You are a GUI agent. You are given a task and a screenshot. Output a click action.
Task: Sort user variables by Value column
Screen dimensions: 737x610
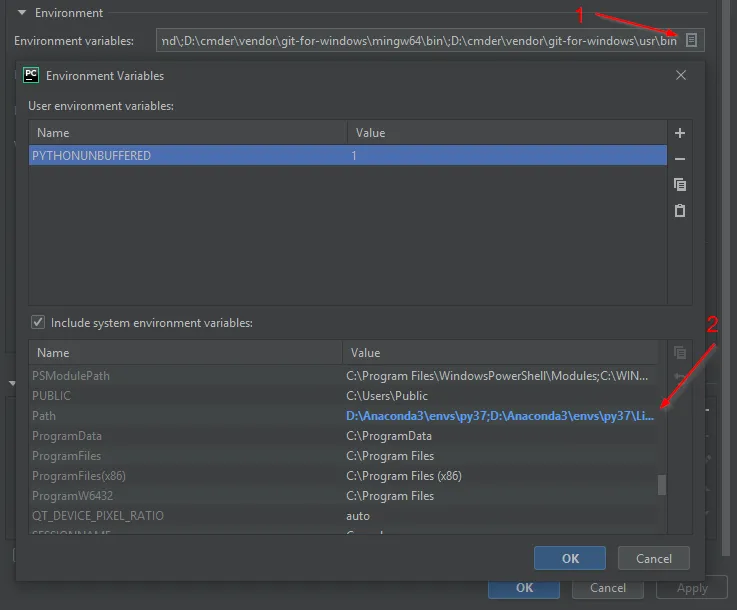pyautogui.click(x=507, y=133)
